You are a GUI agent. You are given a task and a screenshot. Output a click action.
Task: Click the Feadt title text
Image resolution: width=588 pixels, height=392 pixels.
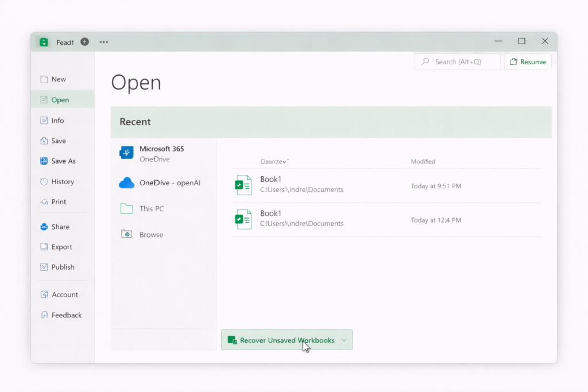[65, 42]
